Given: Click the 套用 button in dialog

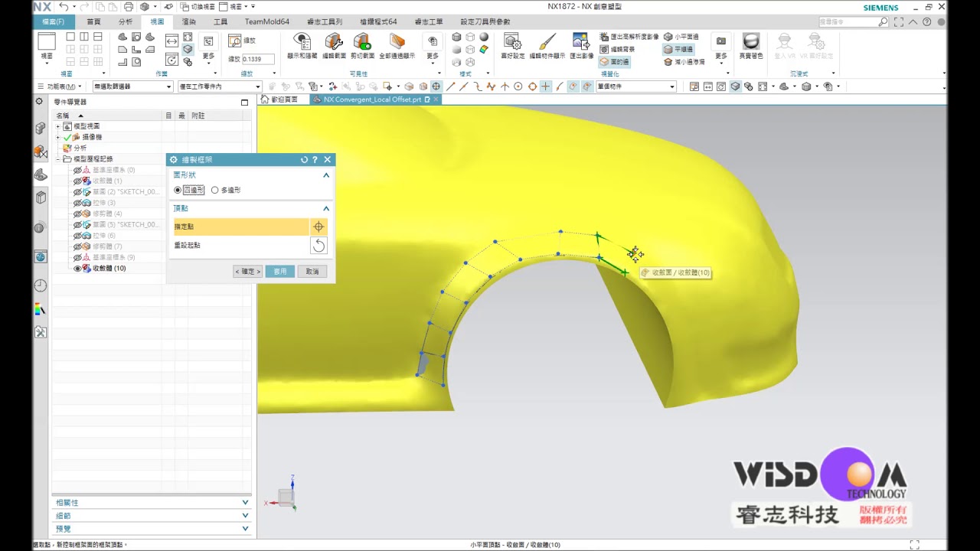Looking at the screenshot, I should [x=280, y=272].
